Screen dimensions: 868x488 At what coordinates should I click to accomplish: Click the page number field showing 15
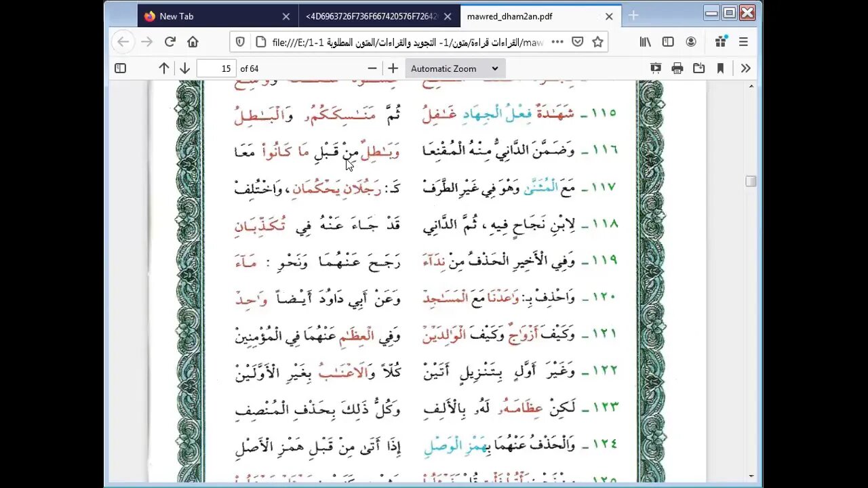(216, 68)
